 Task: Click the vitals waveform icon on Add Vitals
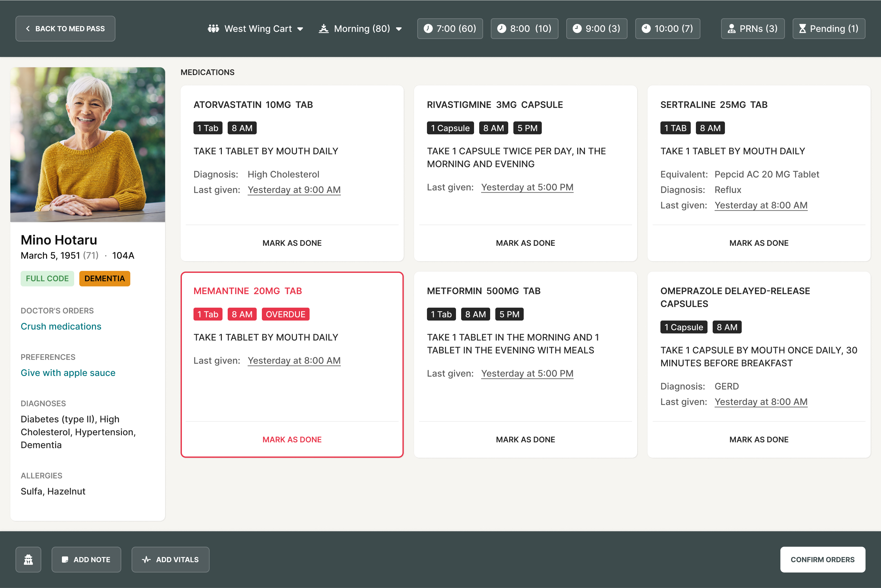coord(146,559)
